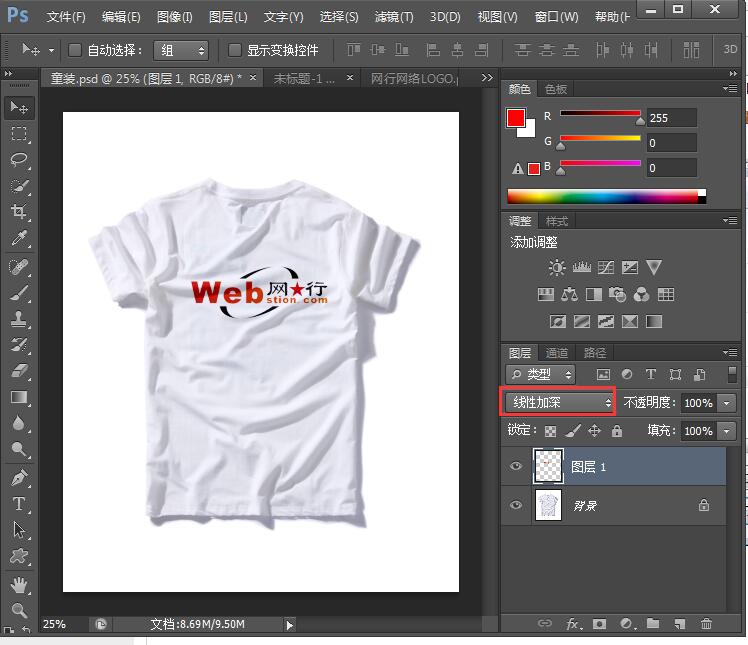Select the 图层 1 layer thumbnail
Viewport: 748px width, 645px height.
(548, 466)
